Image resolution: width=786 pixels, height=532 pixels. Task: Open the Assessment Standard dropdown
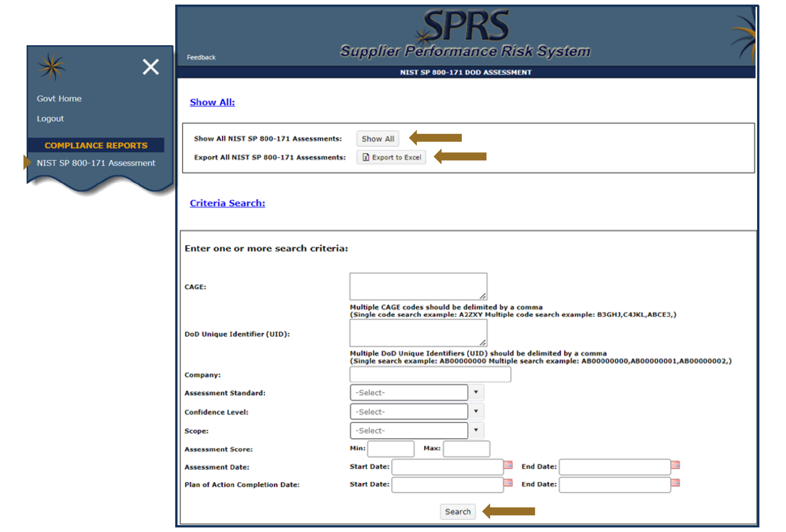[417, 393]
